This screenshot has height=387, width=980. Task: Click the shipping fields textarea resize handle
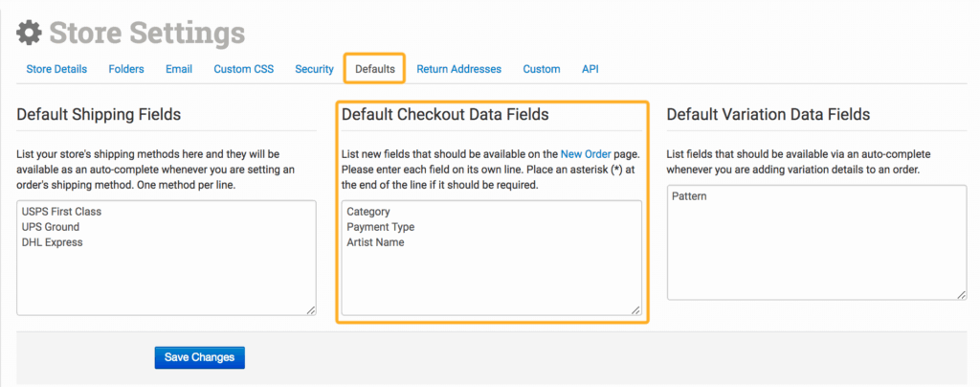[311, 309]
